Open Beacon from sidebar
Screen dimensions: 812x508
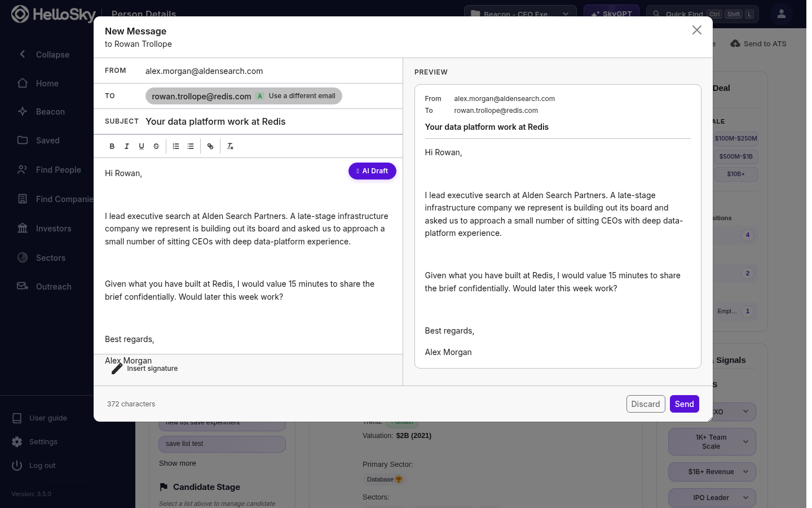(41, 112)
